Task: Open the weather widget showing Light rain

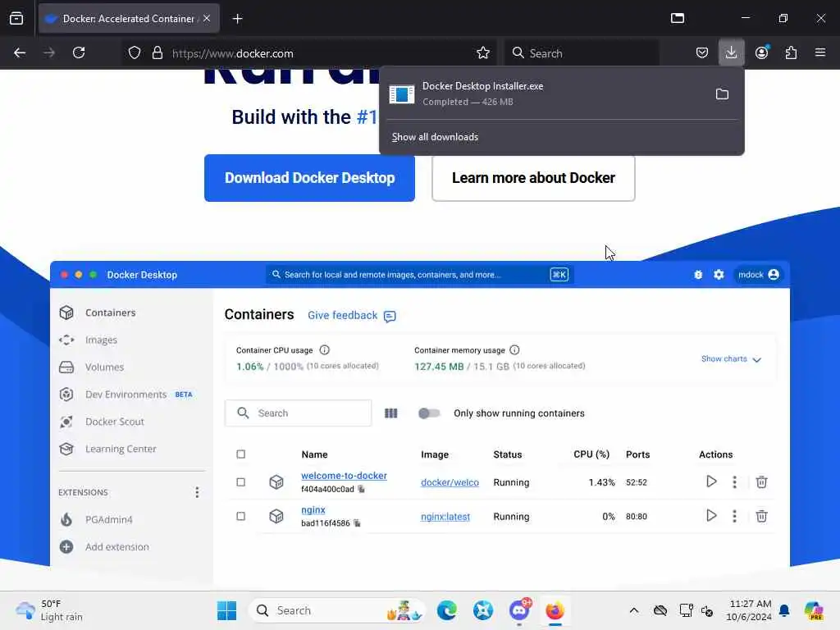Action: [x=48, y=610]
